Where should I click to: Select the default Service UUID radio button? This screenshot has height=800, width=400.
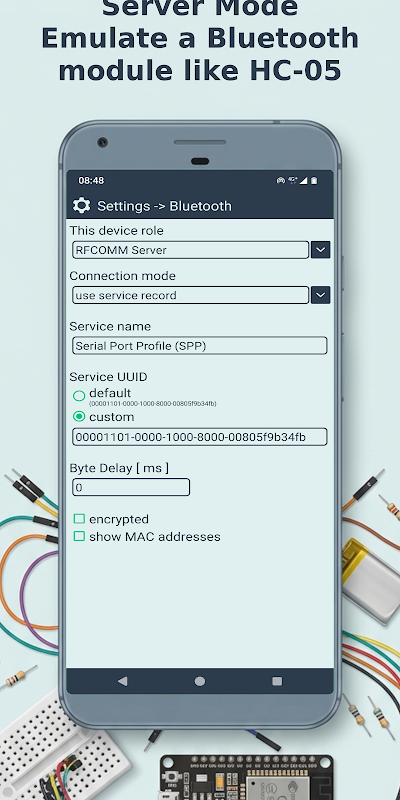pos(79,395)
